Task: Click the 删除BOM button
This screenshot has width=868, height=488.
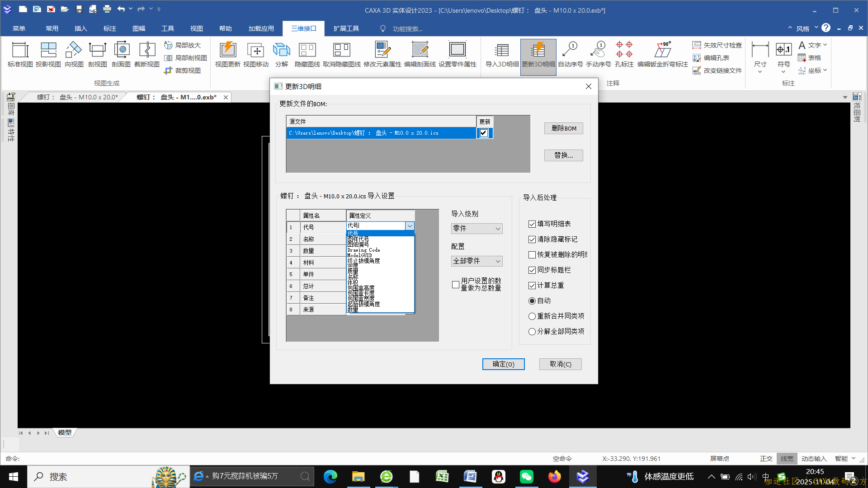Action: pos(563,128)
